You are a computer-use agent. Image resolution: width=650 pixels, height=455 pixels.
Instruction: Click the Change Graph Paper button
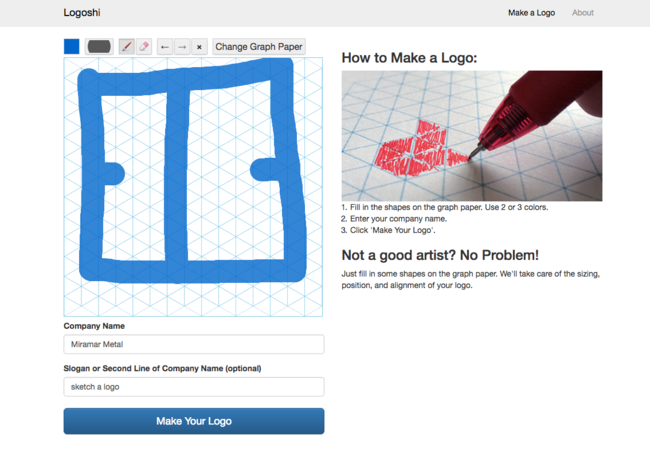(x=259, y=47)
